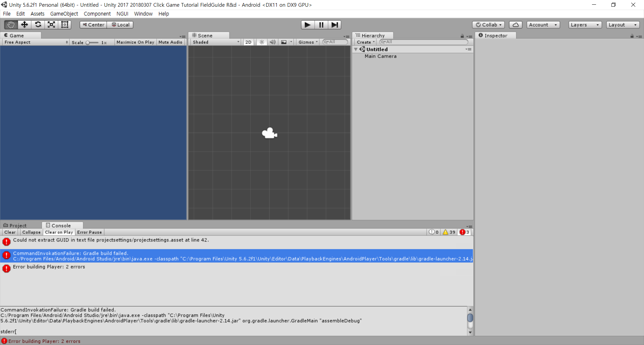Click the Scene search field
Screen dimensions: 644x345
click(x=335, y=42)
